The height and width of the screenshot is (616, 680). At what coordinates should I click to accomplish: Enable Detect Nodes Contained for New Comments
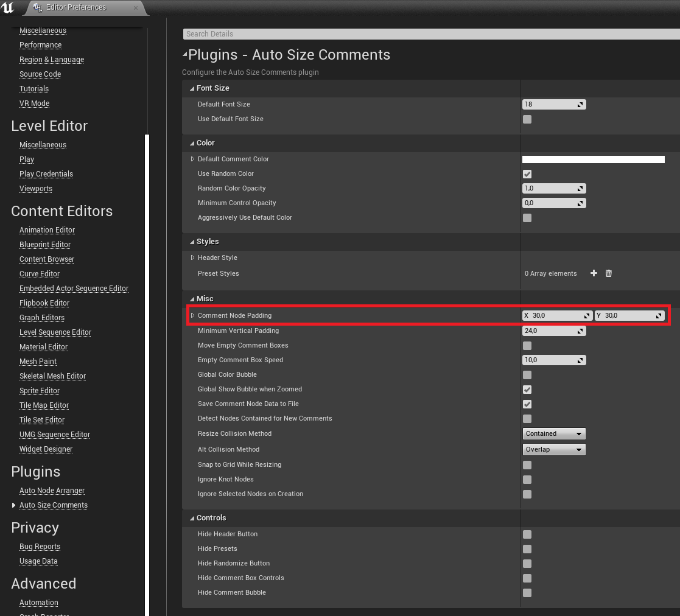527,419
